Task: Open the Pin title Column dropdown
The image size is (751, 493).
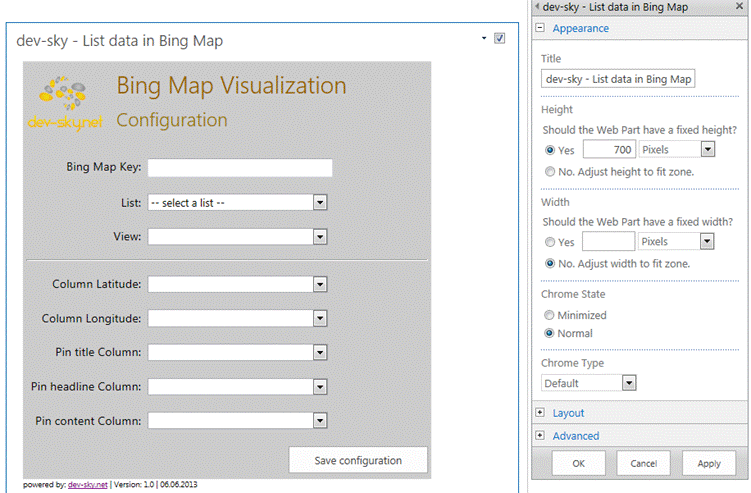Action: [237, 353]
